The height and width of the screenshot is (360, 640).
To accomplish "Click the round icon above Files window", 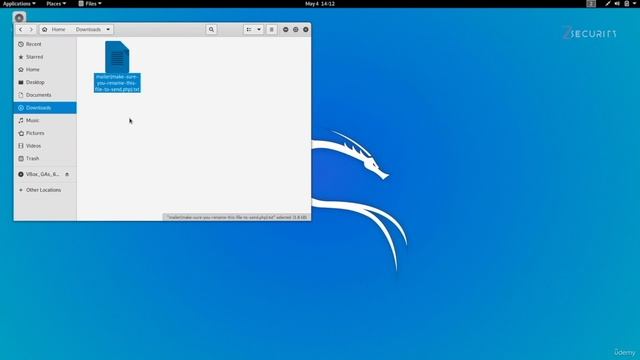I will pos(19,18).
